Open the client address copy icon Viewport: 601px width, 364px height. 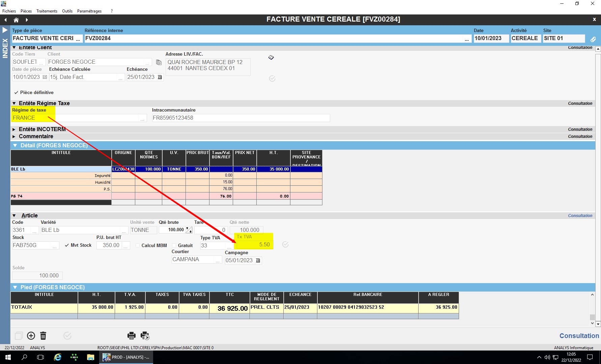(x=159, y=62)
